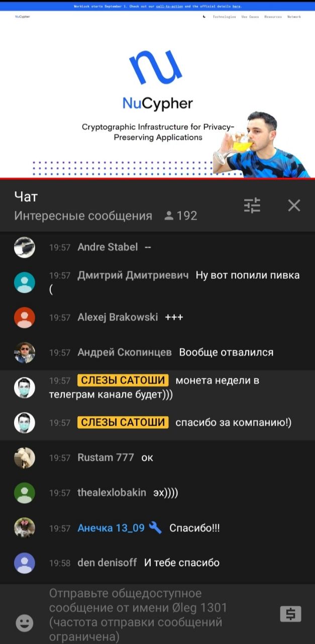Tap the Super Chat dollar icon
This screenshot has height=644, width=315.
coord(290,614)
